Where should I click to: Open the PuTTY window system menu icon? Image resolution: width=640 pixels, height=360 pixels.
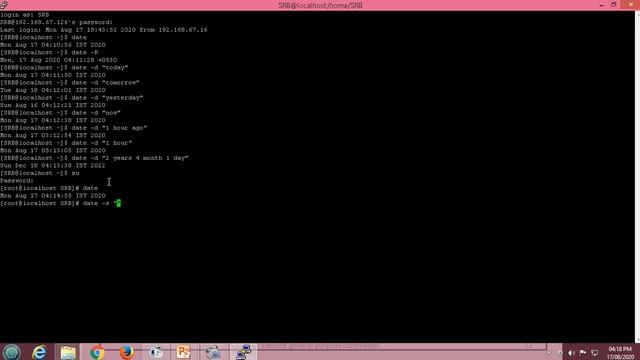[4, 5]
